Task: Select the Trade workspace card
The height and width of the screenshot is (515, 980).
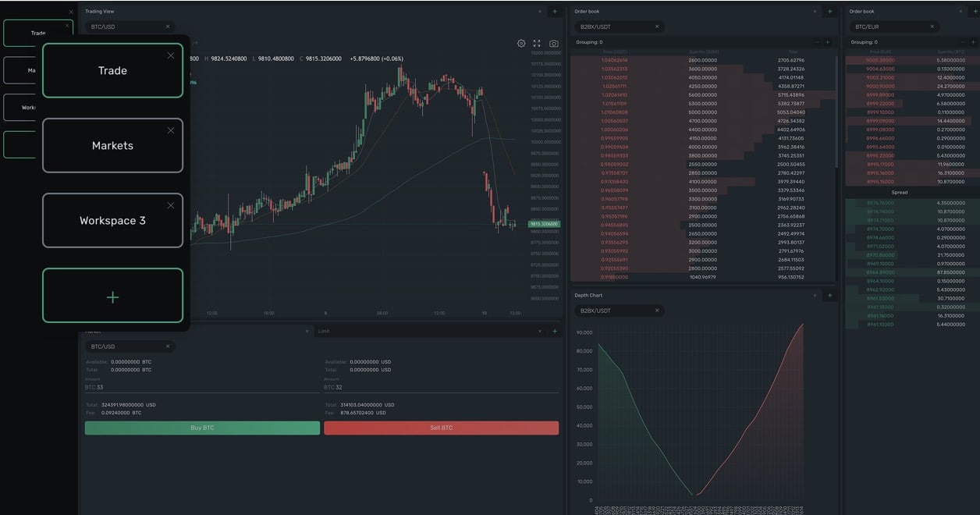Action: pyautogui.click(x=112, y=71)
